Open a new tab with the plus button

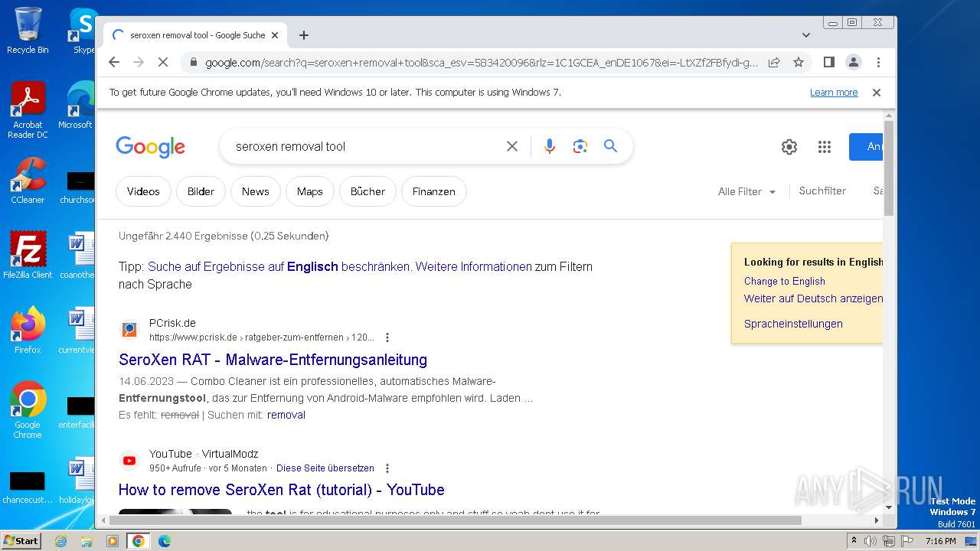click(x=304, y=35)
